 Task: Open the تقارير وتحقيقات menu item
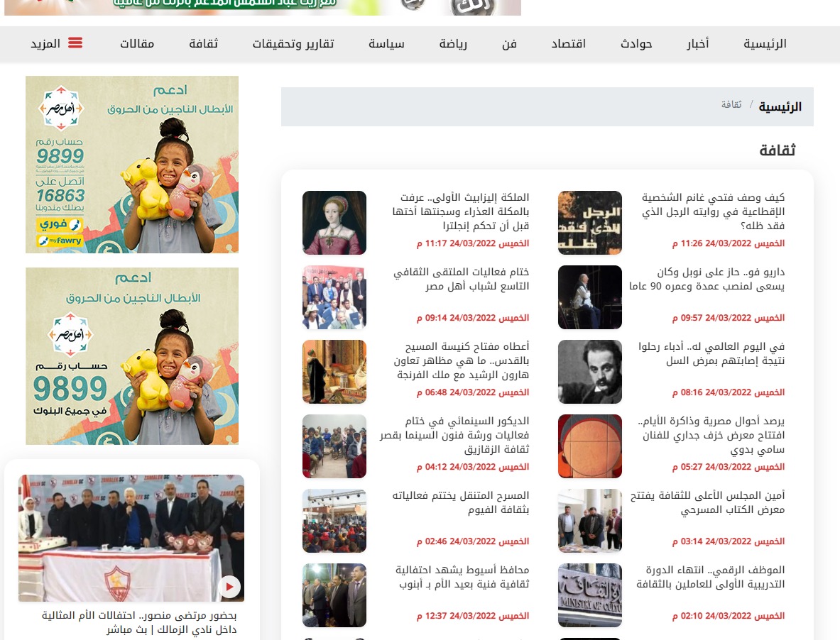[293, 44]
